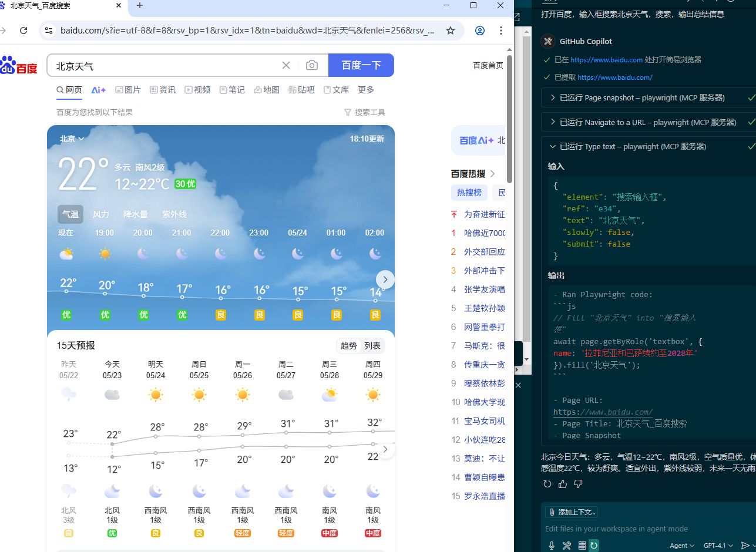Switch to the 图片 search tab
756x552 pixels.
(128, 90)
